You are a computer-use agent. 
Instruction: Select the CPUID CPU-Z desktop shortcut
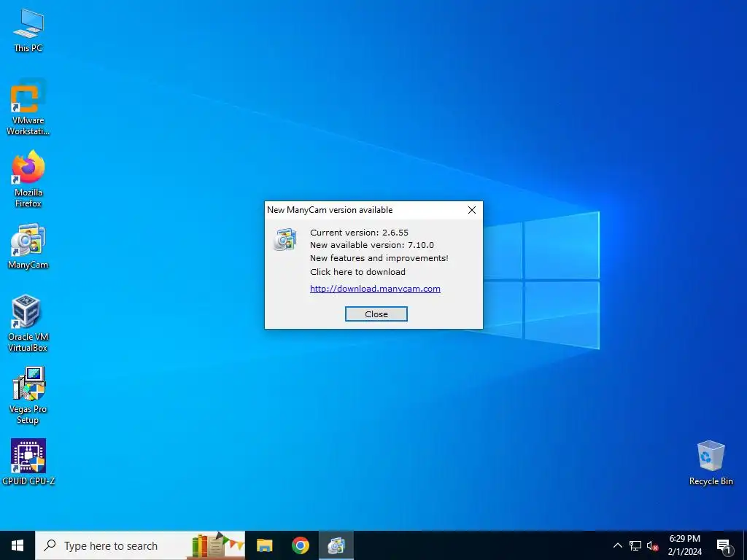coord(28,462)
